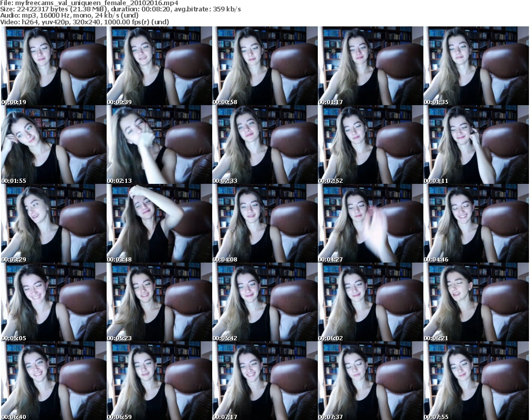Choose the thumbnail marked 00:05:42
The width and height of the screenshot is (530, 420).
tap(264, 302)
